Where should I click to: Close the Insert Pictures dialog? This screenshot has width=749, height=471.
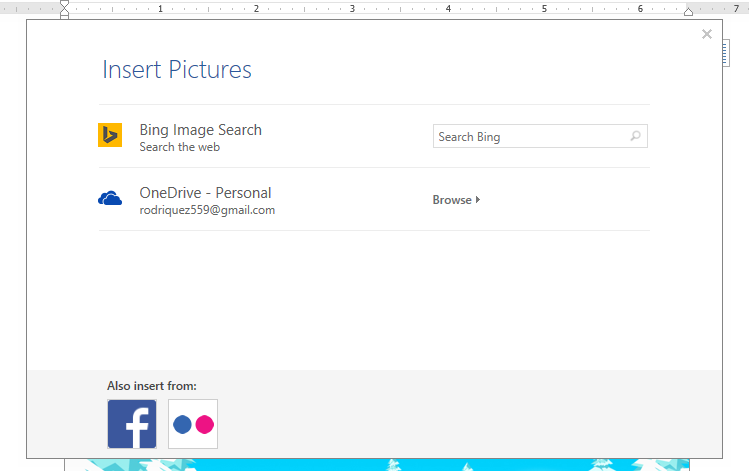click(707, 34)
